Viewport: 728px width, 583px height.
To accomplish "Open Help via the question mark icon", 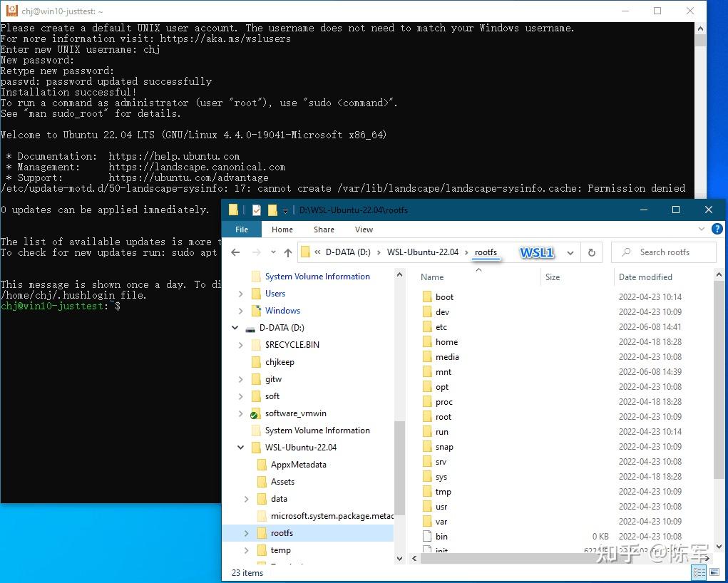I will click(x=717, y=229).
